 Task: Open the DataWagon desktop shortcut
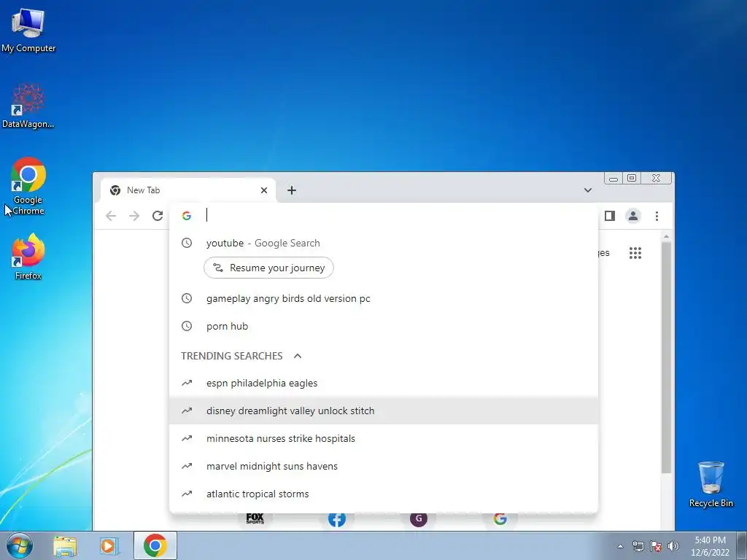(x=28, y=106)
